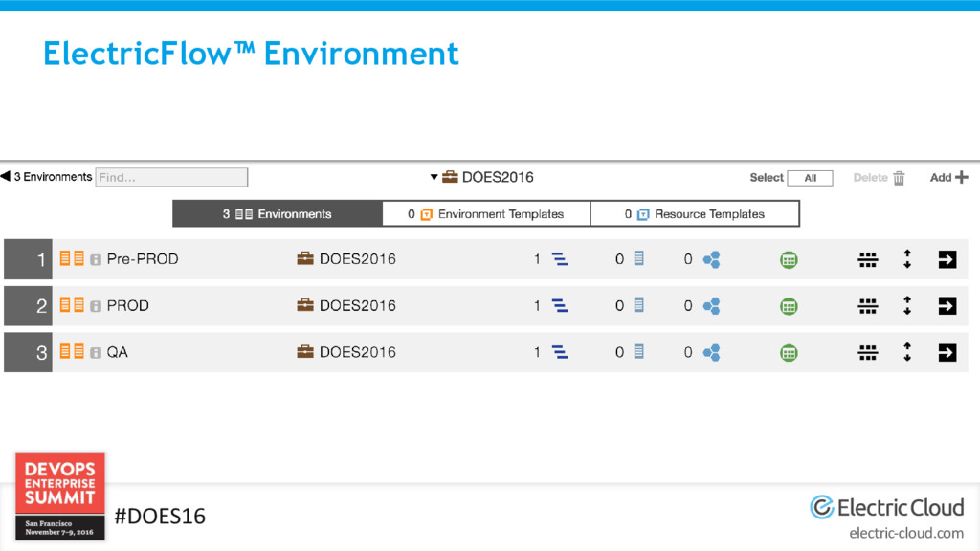Click the briefcase icon in QA row
The height and width of the screenshot is (551, 980).
coord(305,351)
